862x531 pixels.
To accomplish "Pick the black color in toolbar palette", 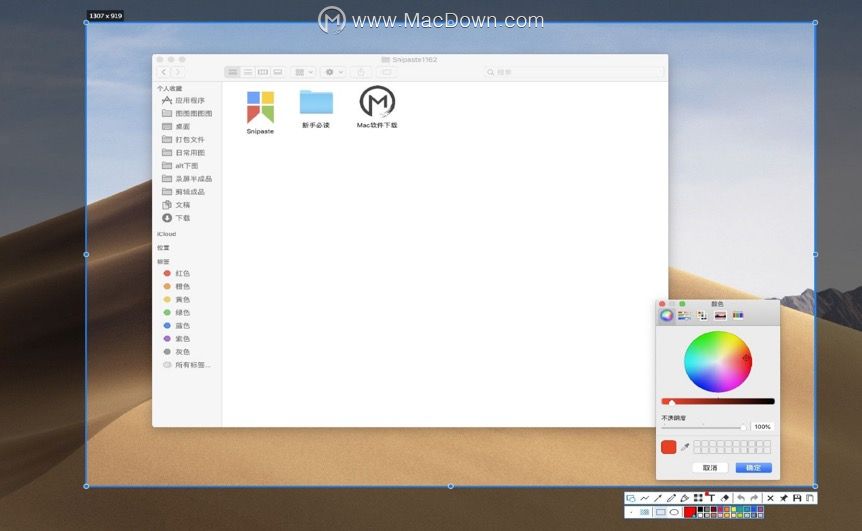I will tap(700, 509).
